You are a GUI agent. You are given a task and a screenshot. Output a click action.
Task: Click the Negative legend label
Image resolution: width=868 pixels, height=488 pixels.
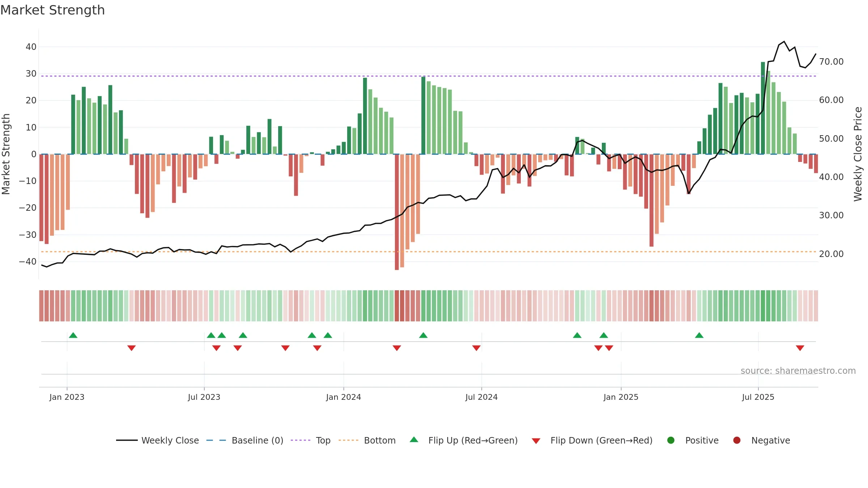771,440
